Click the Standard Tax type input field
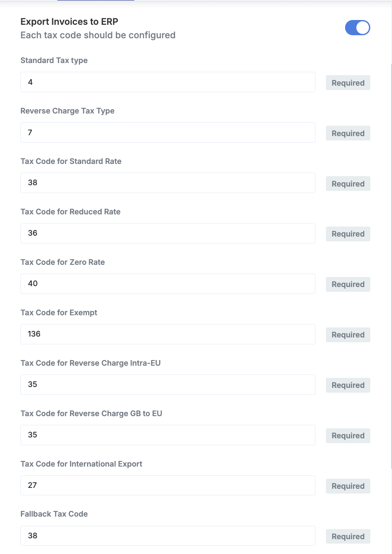Screen dimensions: 392x554 click(168, 82)
